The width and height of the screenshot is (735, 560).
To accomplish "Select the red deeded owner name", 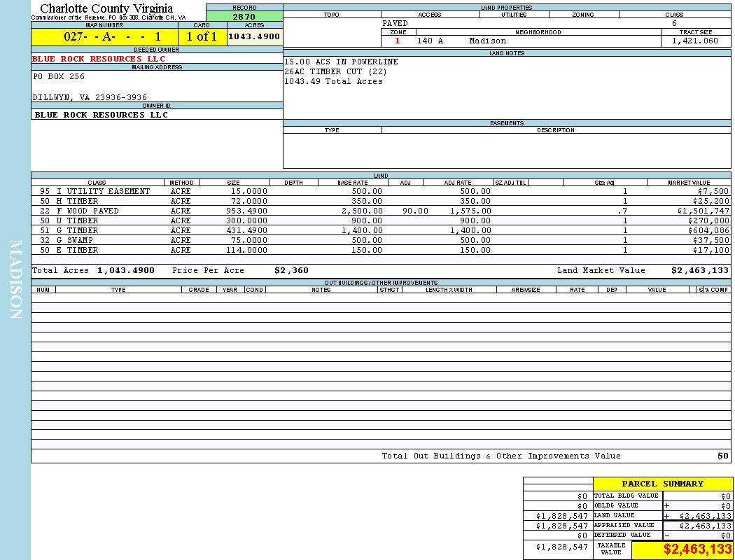I will [99, 59].
